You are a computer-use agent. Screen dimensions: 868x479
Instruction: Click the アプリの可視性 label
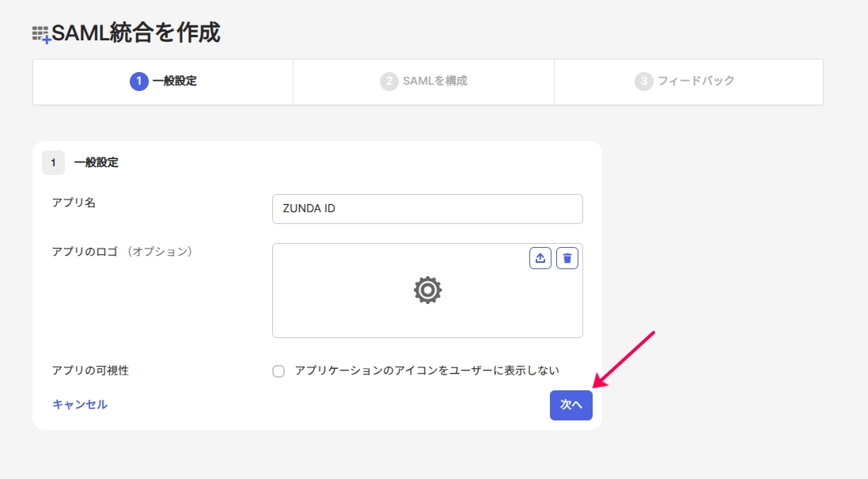click(90, 371)
